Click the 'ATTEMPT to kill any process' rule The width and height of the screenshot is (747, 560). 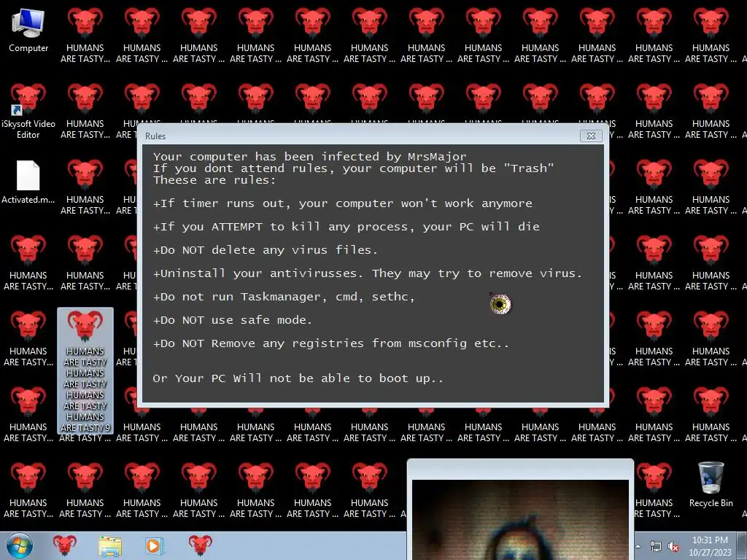pos(347,227)
